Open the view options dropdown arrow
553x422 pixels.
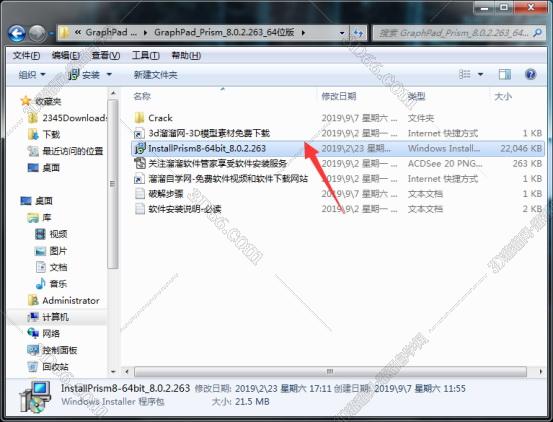pos(480,74)
